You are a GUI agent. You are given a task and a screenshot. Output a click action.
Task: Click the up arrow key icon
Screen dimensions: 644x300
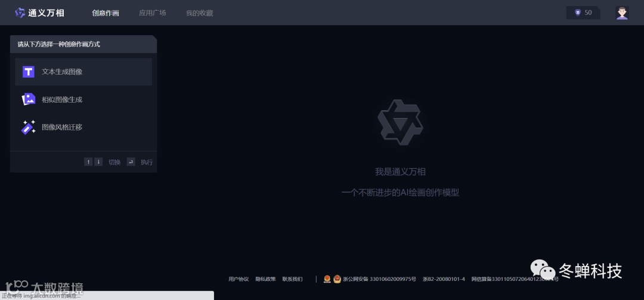pos(88,162)
